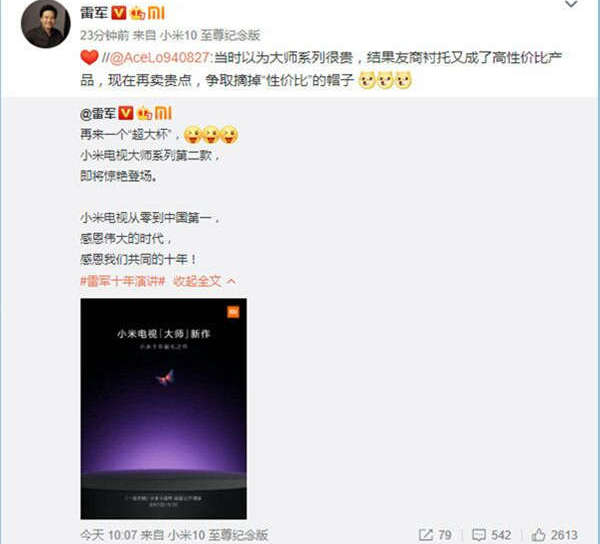Image resolution: width=600 pixels, height=544 pixels.
Task: Open the 23分钟前 post timestamp
Action: pyautogui.click(x=104, y=35)
